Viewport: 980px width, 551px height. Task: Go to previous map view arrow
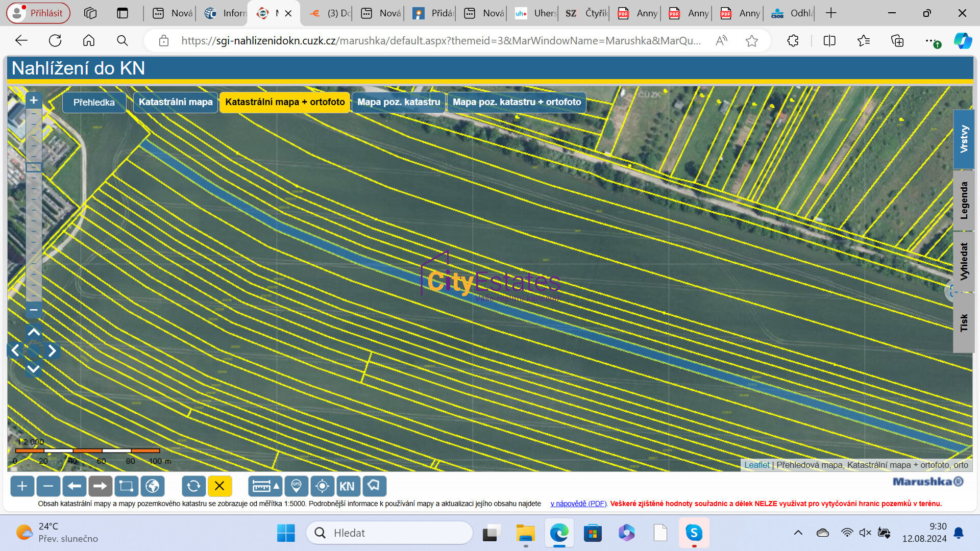(74, 486)
